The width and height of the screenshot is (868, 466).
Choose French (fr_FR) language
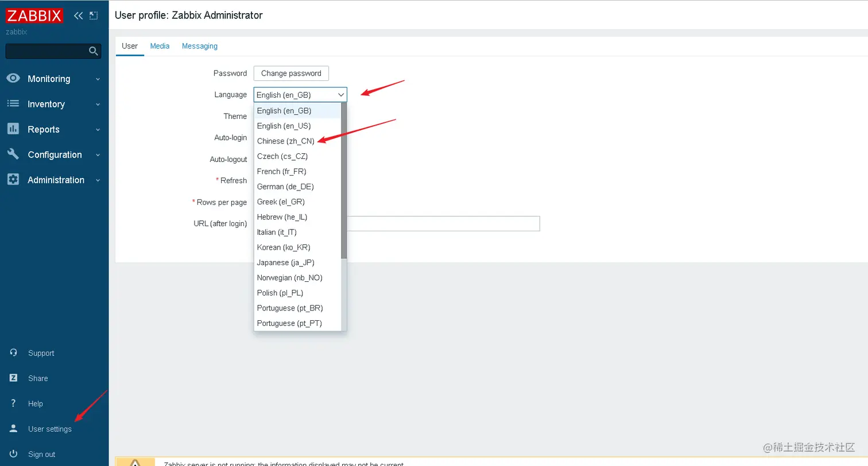(298, 172)
